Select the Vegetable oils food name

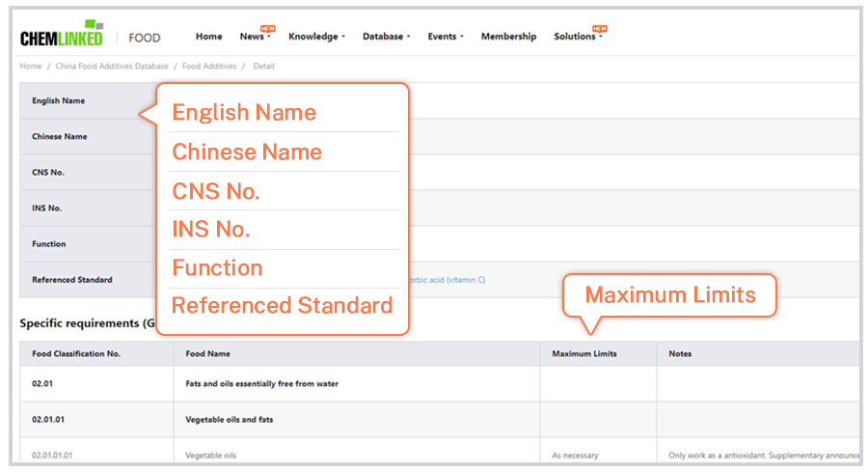pyautogui.click(x=211, y=456)
